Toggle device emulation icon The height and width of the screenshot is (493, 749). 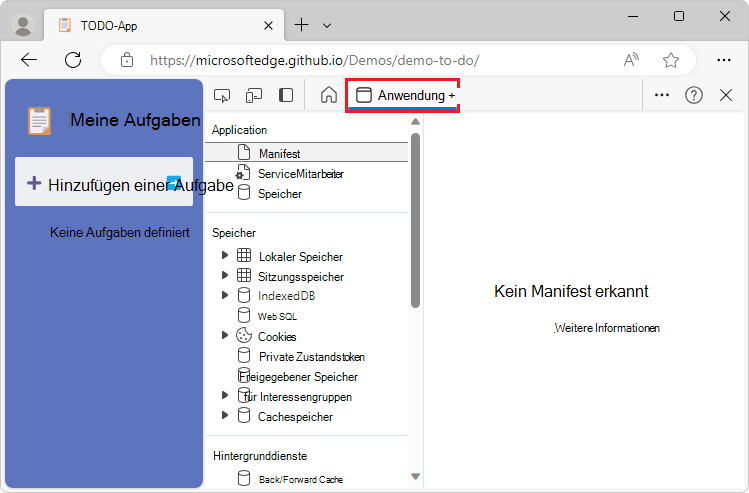(254, 96)
